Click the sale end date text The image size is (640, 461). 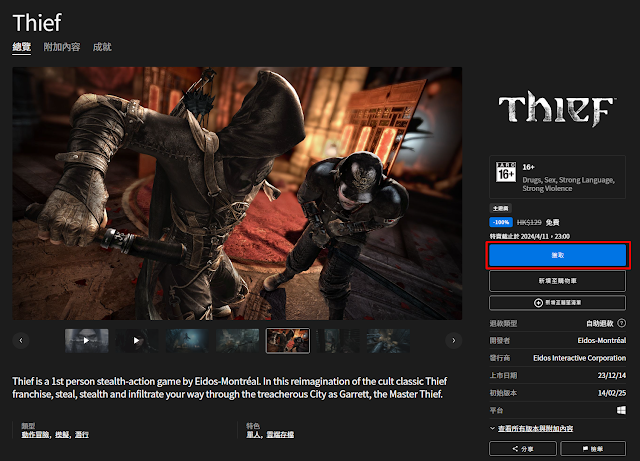click(530, 236)
